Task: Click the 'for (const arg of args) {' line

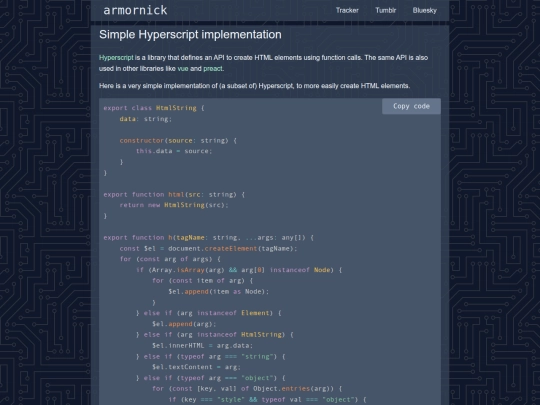Action: (170, 259)
